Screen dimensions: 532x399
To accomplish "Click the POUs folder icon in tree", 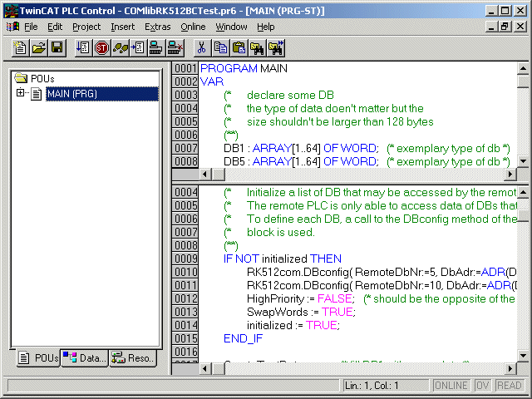I will click(21, 77).
